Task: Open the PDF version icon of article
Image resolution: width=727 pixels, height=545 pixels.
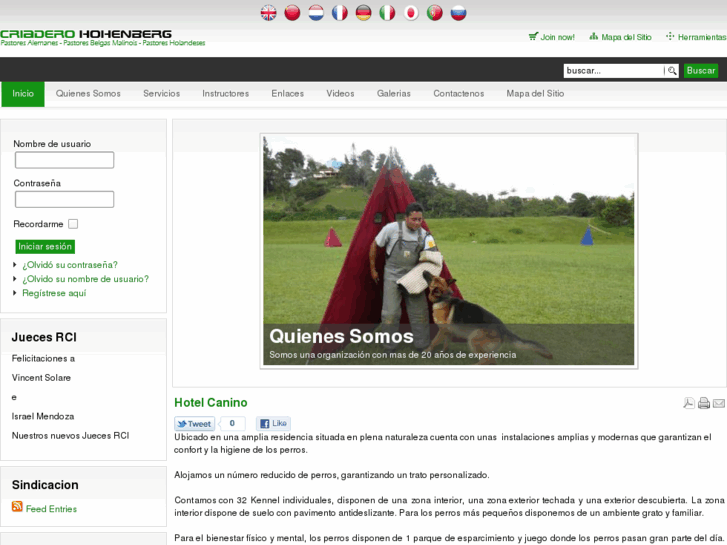Action: 689,403
